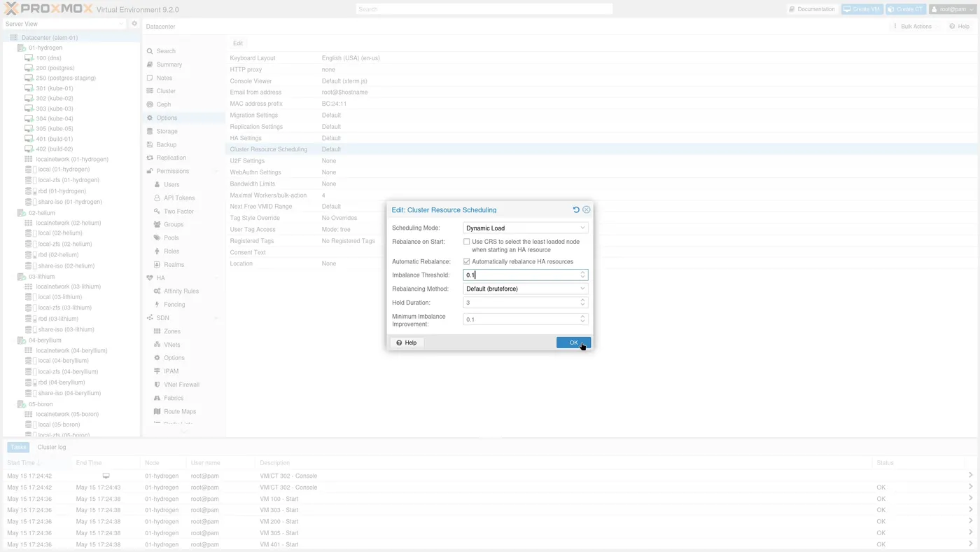Open API Tokens page
Image resolution: width=980 pixels, height=552 pixels.
[x=179, y=198]
